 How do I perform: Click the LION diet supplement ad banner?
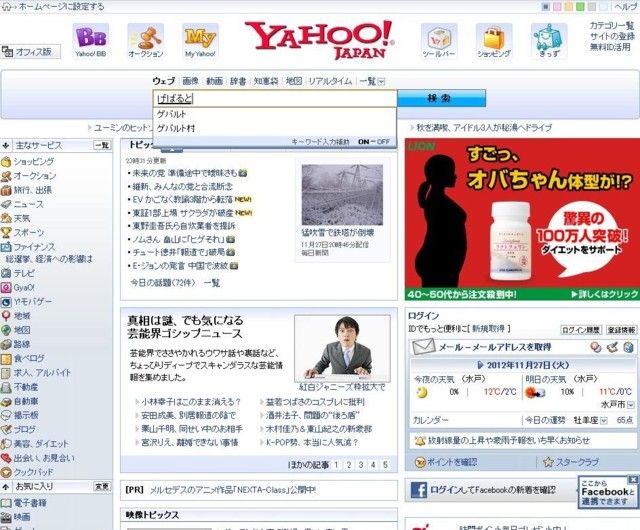pos(522,220)
